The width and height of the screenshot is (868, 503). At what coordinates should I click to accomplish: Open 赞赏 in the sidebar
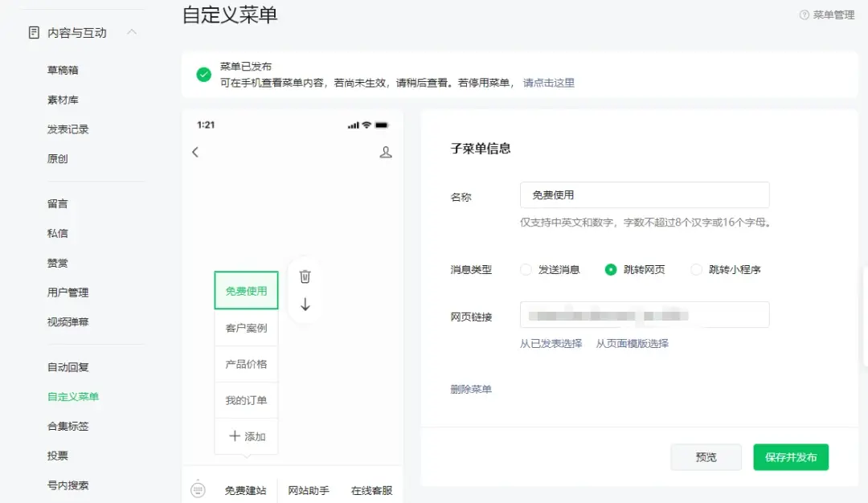pyautogui.click(x=58, y=263)
